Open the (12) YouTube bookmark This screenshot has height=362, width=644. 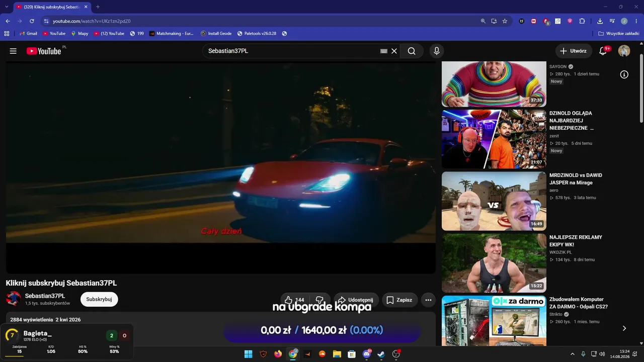[x=109, y=34]
